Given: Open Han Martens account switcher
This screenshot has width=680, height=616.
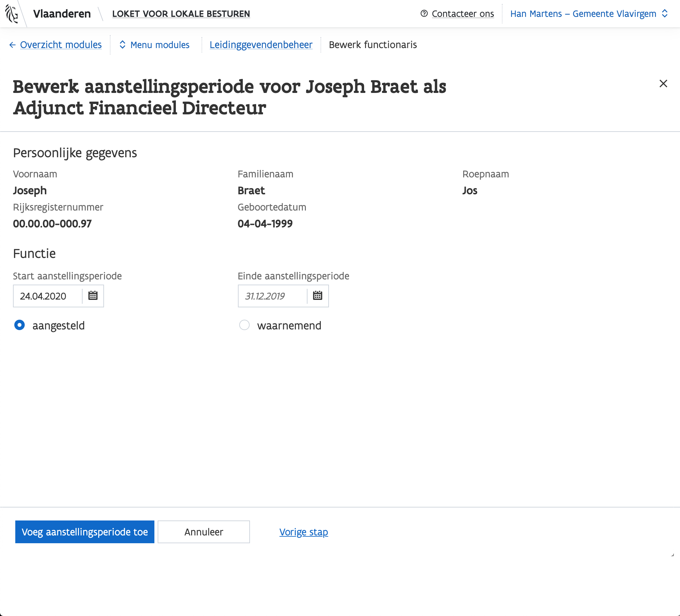Looking at the screenshot, I should point(583,14).
